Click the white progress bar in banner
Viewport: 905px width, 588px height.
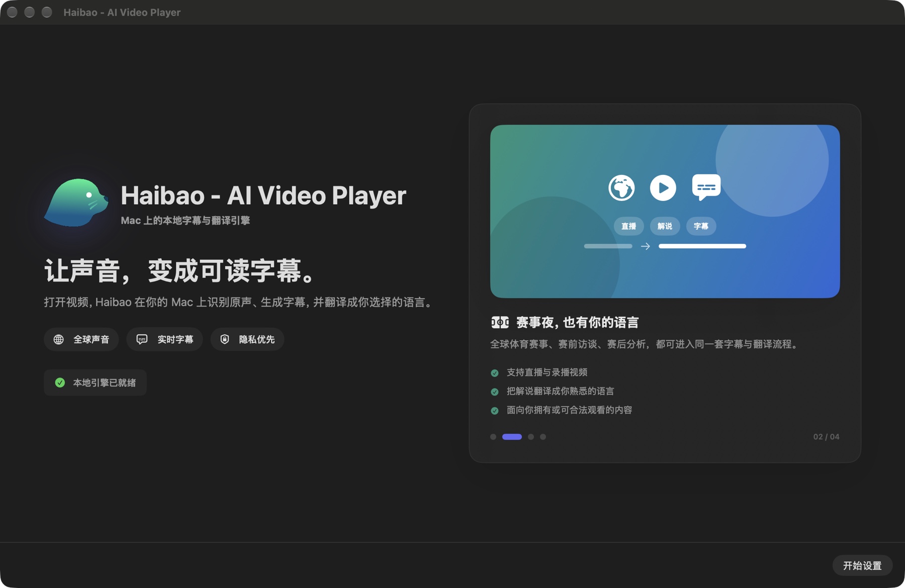(702, 246)
